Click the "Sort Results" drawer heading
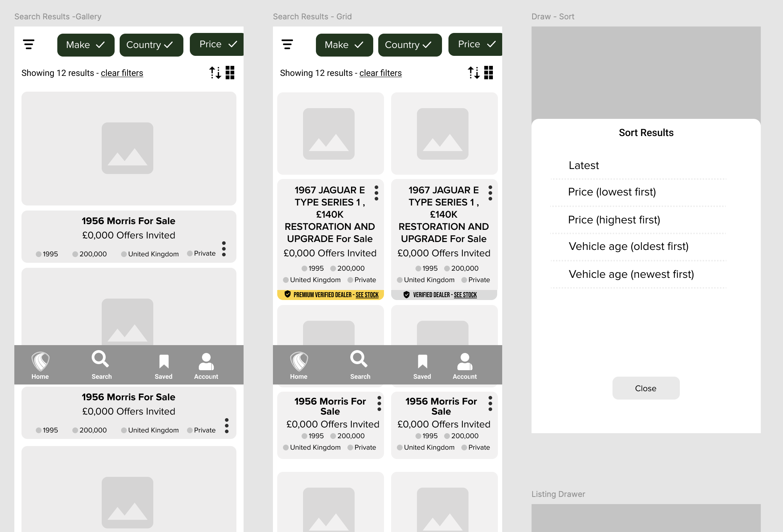 coord(646,133)
